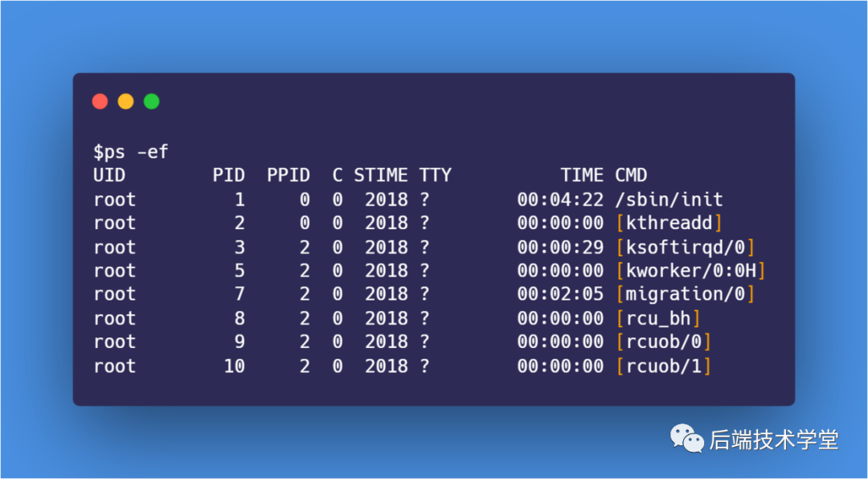
Task: Select the [rcuob/1] process name
Action: point(664,366)
